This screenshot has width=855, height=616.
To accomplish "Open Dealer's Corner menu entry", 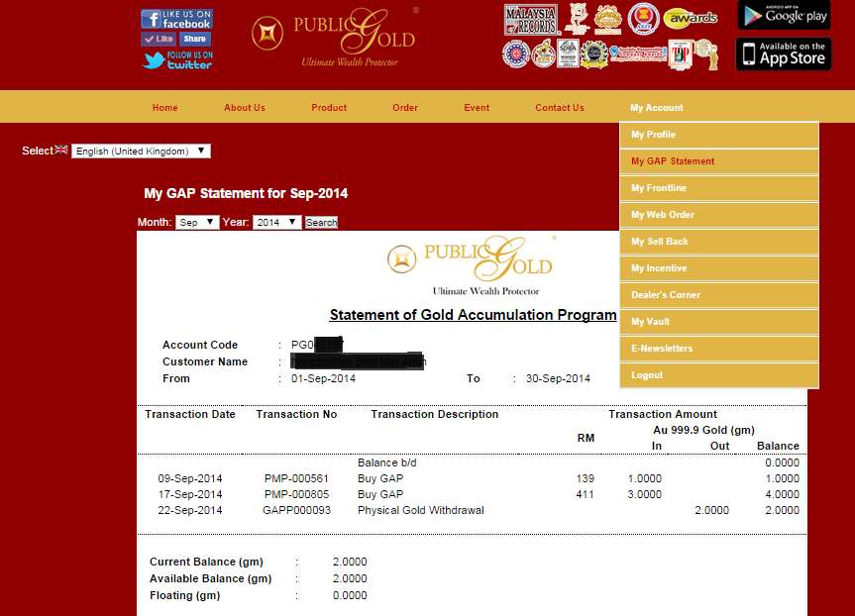I will (718, 295).
